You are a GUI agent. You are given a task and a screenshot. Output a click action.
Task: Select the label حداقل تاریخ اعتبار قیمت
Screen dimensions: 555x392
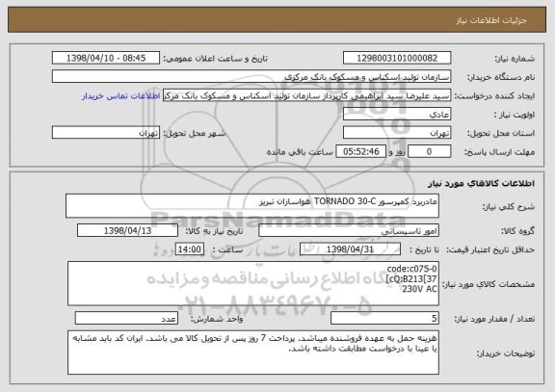click(x=490, y=249)
